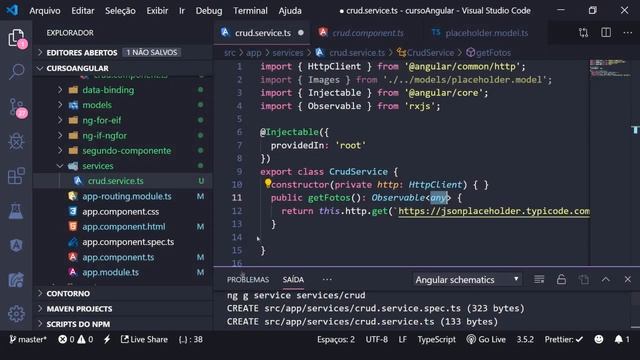Split the editor to the right
The width and height of the screenshot is (640, 360).
[x=606, y=33]
